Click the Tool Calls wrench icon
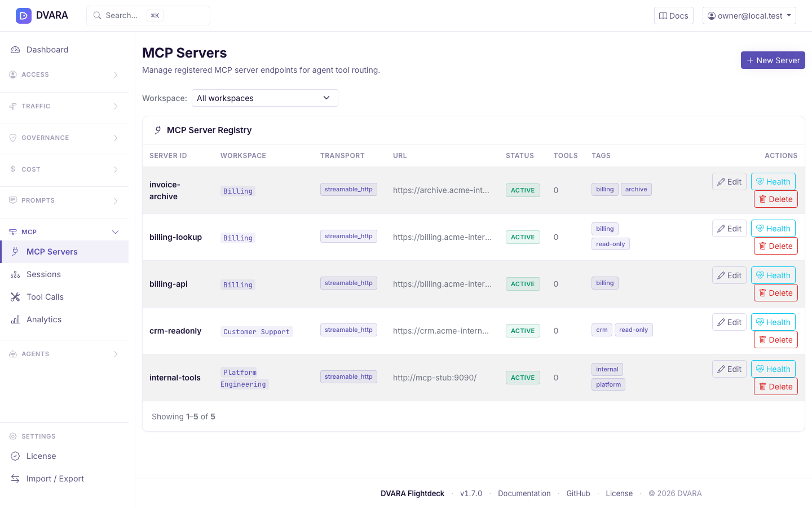812x508 pixels. (x=15, y=297)
